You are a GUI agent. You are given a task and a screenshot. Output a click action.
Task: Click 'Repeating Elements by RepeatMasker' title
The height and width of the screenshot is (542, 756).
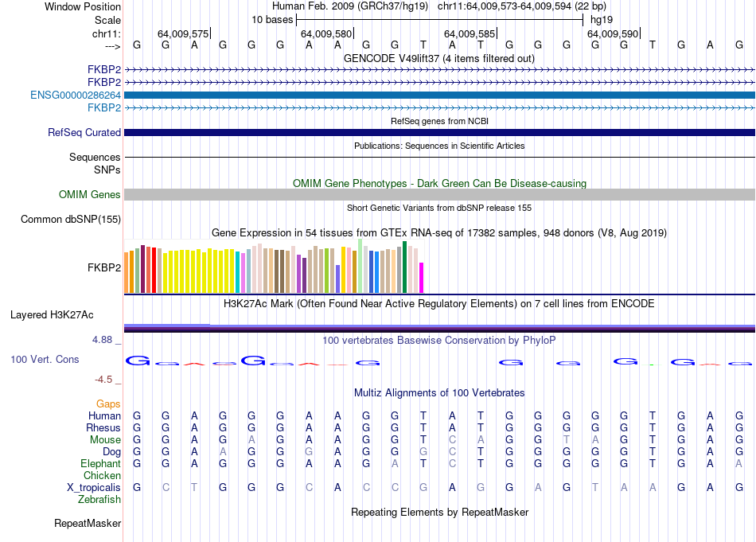(x=439, y=512)
